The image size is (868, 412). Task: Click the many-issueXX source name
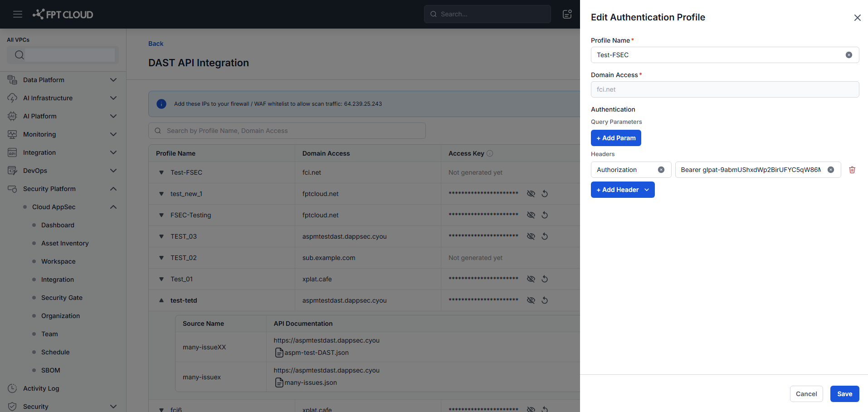pos(204,347)
